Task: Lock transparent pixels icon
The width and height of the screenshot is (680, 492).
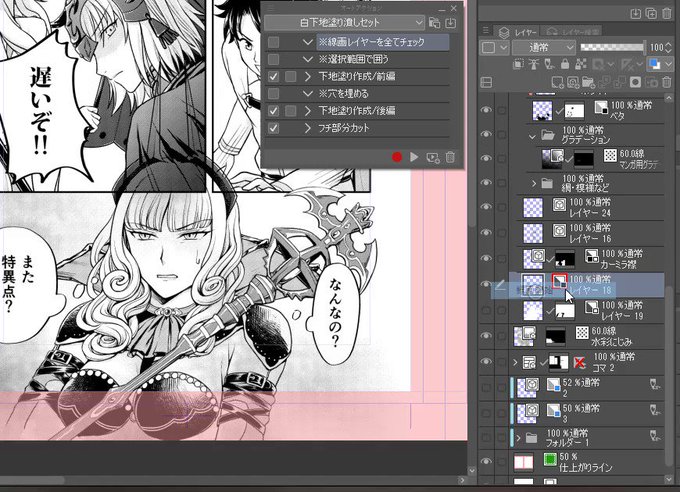Action: click(x=580, y=65)
